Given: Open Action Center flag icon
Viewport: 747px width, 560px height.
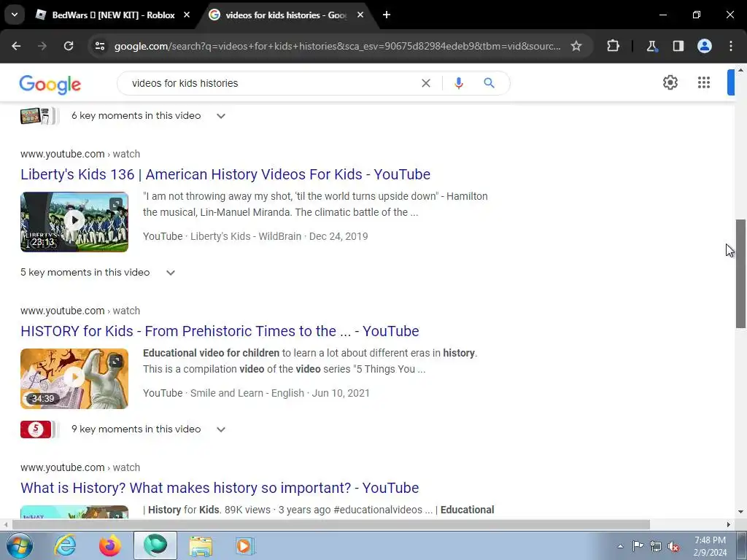Looking at the screenshot, I should click(638, 546).
